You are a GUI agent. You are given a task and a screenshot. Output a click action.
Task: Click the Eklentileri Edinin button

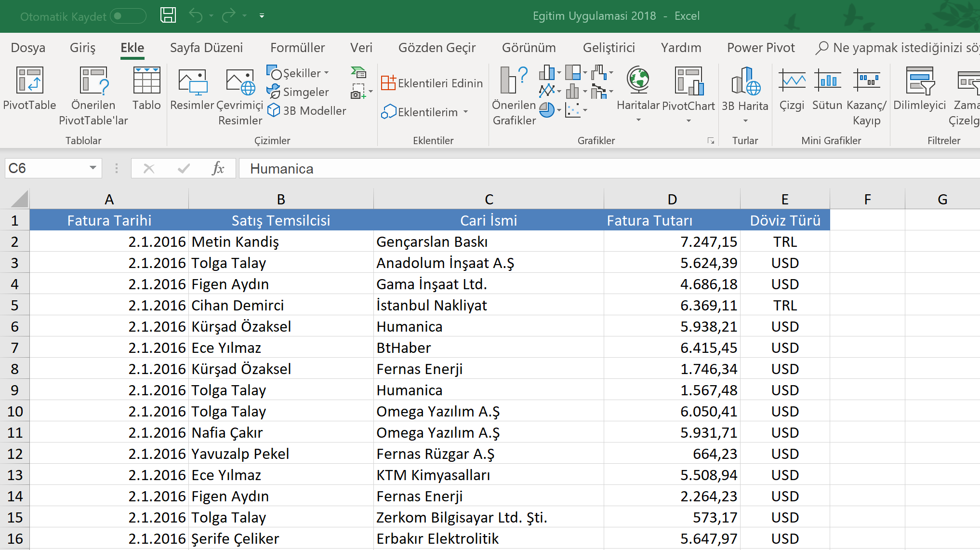(x=432, y=83)
